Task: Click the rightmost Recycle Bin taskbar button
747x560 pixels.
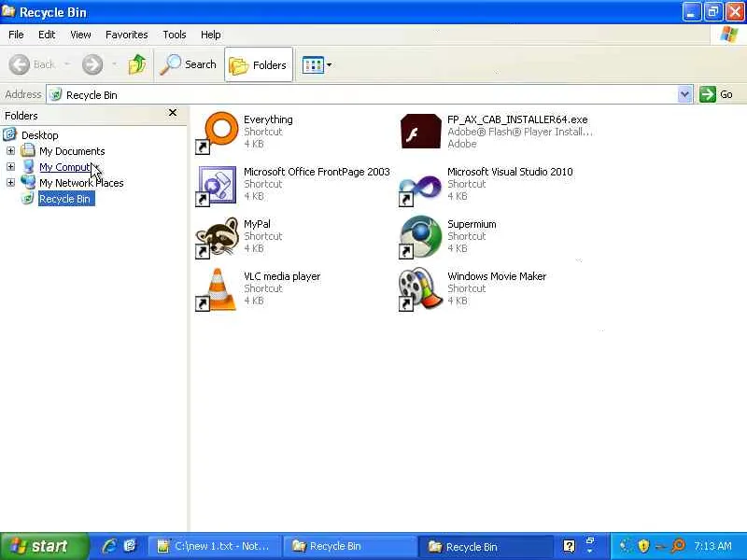Action: click(x=486, y=546)
